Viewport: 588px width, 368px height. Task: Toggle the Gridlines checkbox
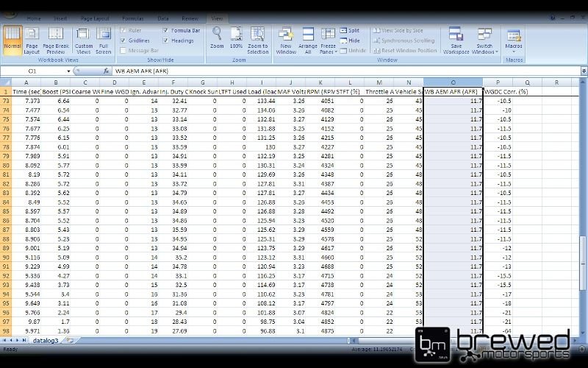pos(122,40)
